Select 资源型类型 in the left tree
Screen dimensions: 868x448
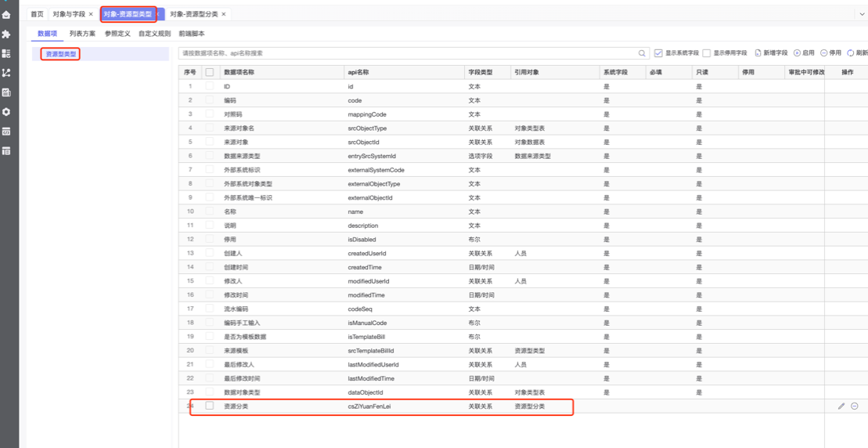point(61,54)
